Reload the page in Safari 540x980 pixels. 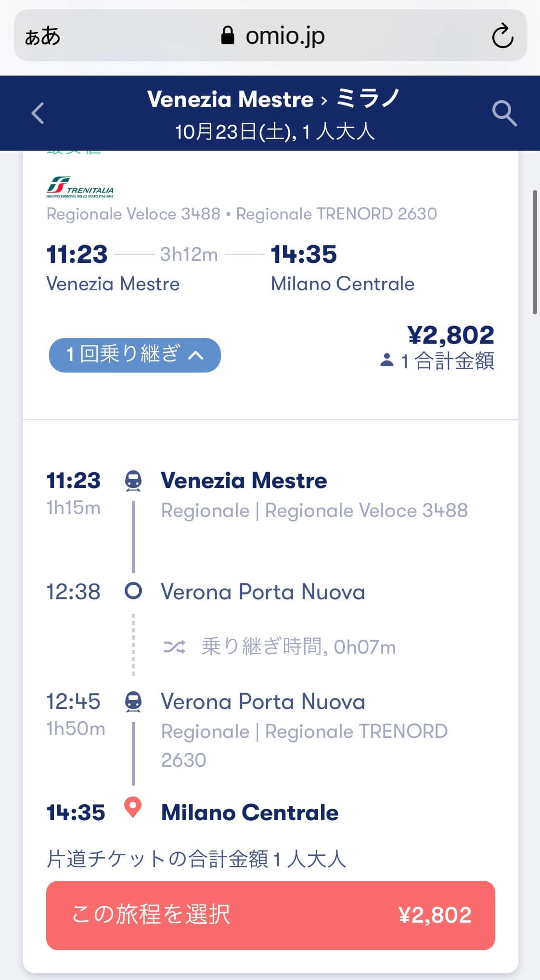click(502, 36)
